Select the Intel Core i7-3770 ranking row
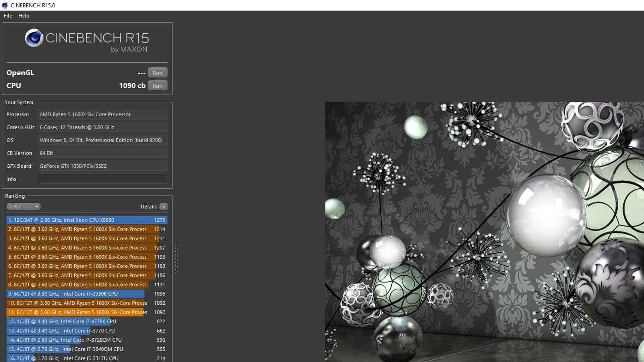The width and height of the screenshot is (644, 362). tap(87, 331)
